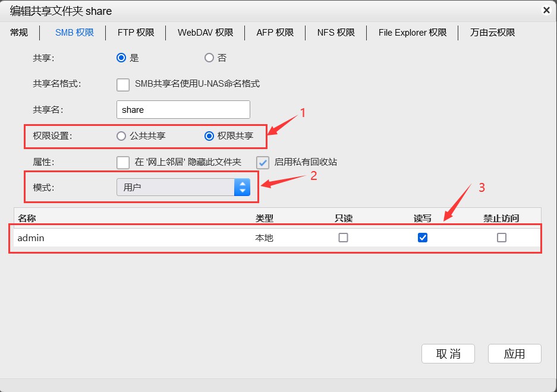Check 只读 for admin user

343,238
